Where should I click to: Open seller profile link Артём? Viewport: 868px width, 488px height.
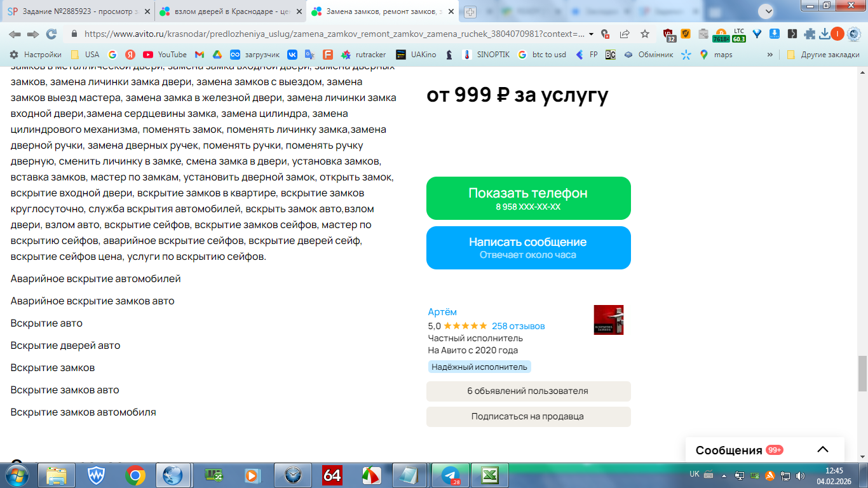tap(442, 312)
